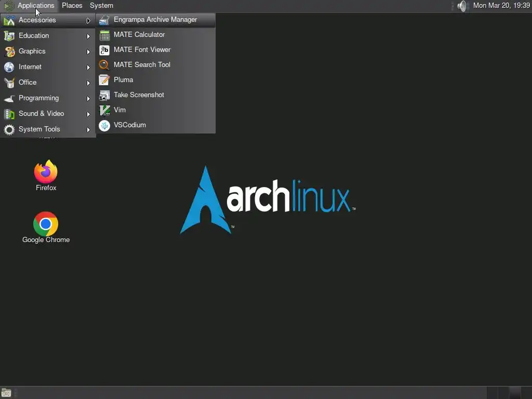Launch MATE Calculator from the menu
This screenshot has width=532, height=399.
tap(156, 35)
